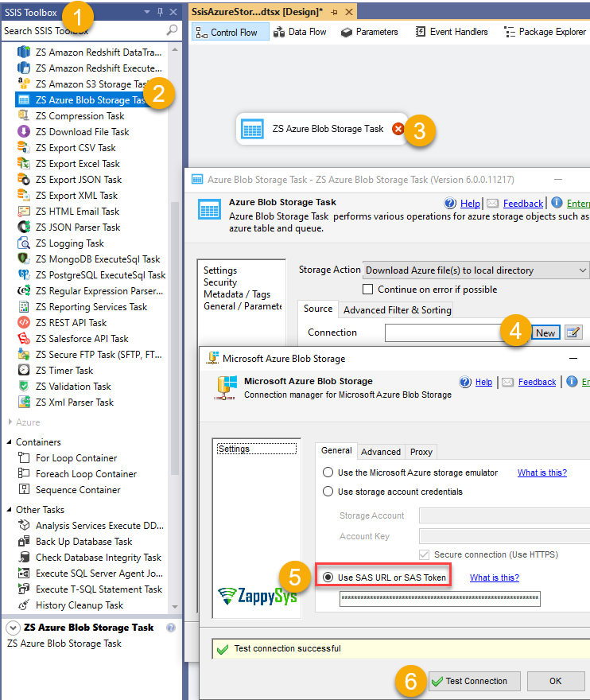Click the Test Connection button
The height and width of the screenshot is (700, 590).
pyautogui.click(x=475, y=681)
